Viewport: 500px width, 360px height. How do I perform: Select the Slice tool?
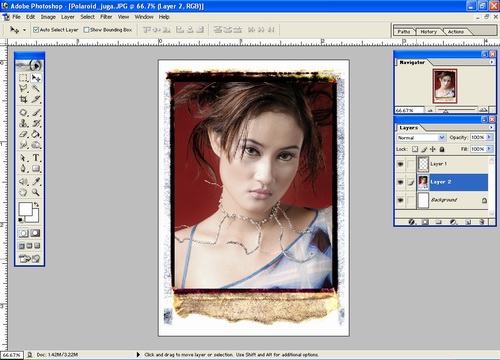(x=36, y=99)
